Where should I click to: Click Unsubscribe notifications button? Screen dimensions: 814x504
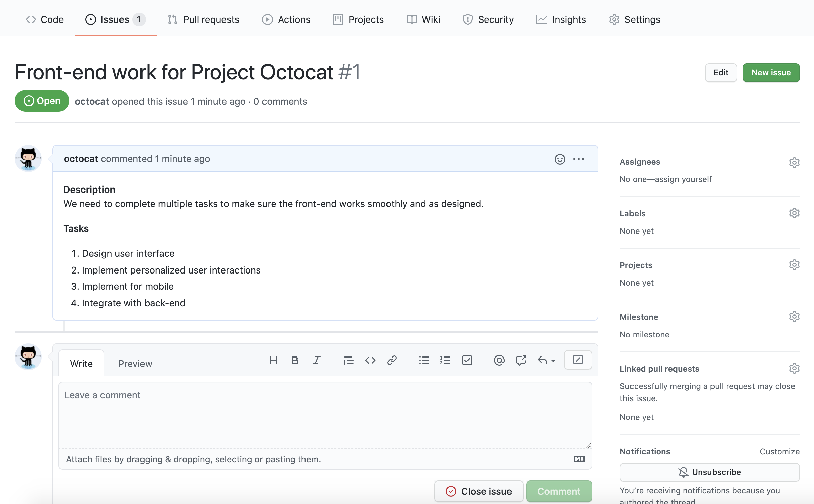click(x=710, y=472)
